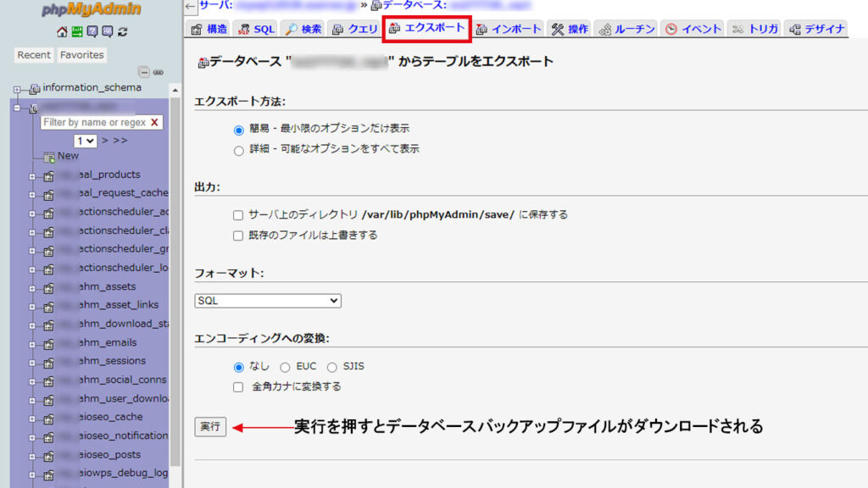
Task: Open the SQL tab
Action: click(x=256, y=29)
